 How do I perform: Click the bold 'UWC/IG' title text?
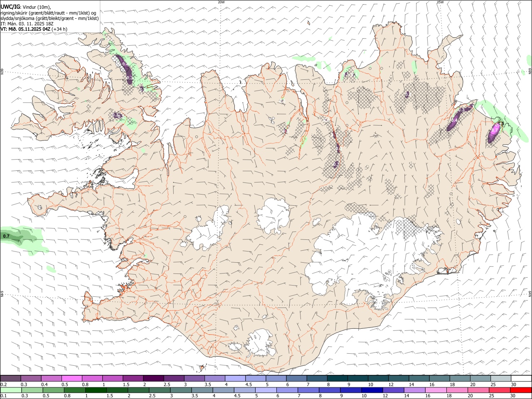click(x=10, y=7)
